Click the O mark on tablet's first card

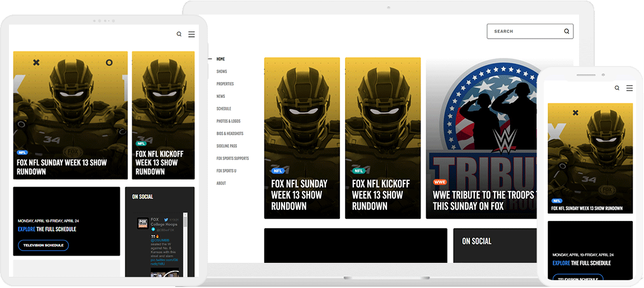click(x=109, y=63)
